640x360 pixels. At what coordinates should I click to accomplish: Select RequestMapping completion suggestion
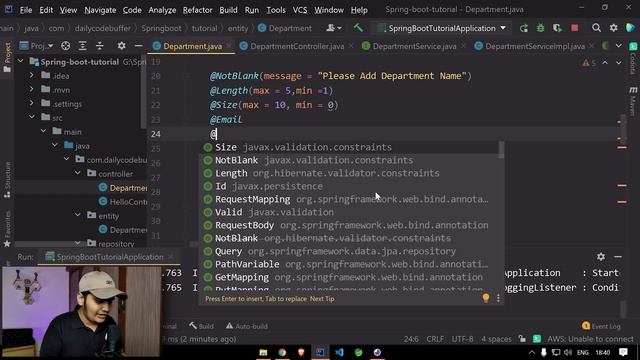tap(350, 199)
